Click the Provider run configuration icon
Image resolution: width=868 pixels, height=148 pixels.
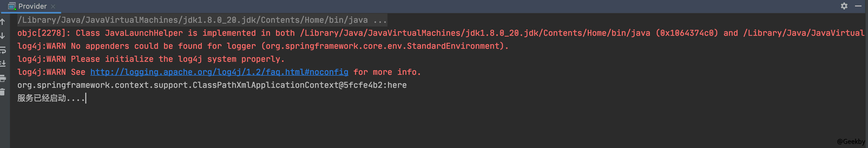[x=12, y=6]
